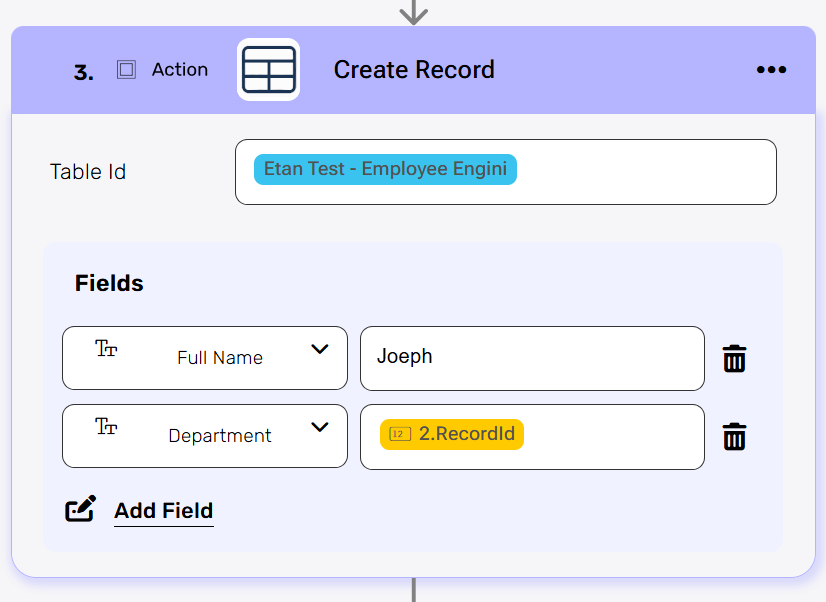826x602 pixels.
Task: Open the three-dot menu on step 3
Action: 771,70
